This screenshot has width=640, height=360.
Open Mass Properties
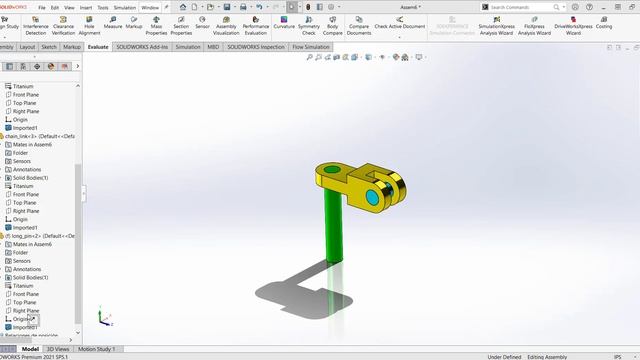coord(156,26)
